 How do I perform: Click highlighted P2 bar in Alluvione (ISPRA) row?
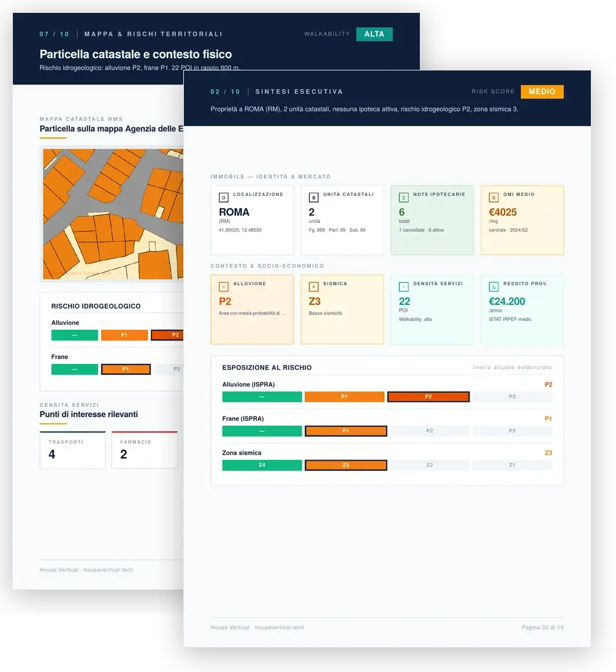pos(428,397)
